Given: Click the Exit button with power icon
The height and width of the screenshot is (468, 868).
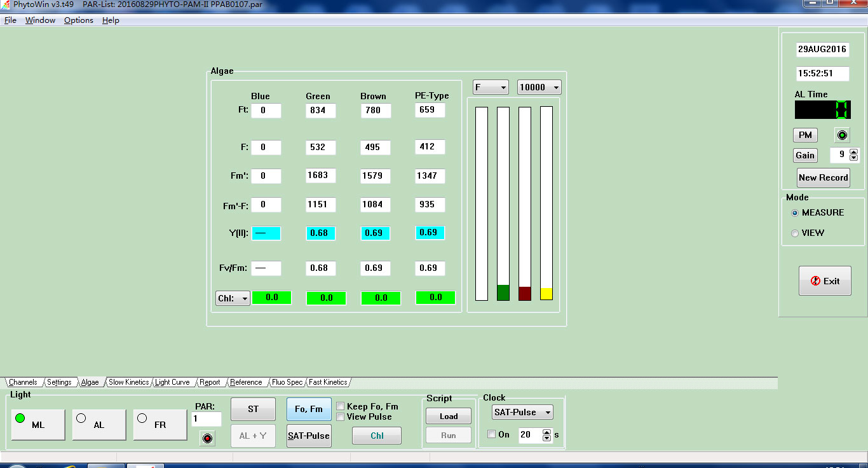Looking at the screenshot, I should pyautogui.click(x=824, y=281).
